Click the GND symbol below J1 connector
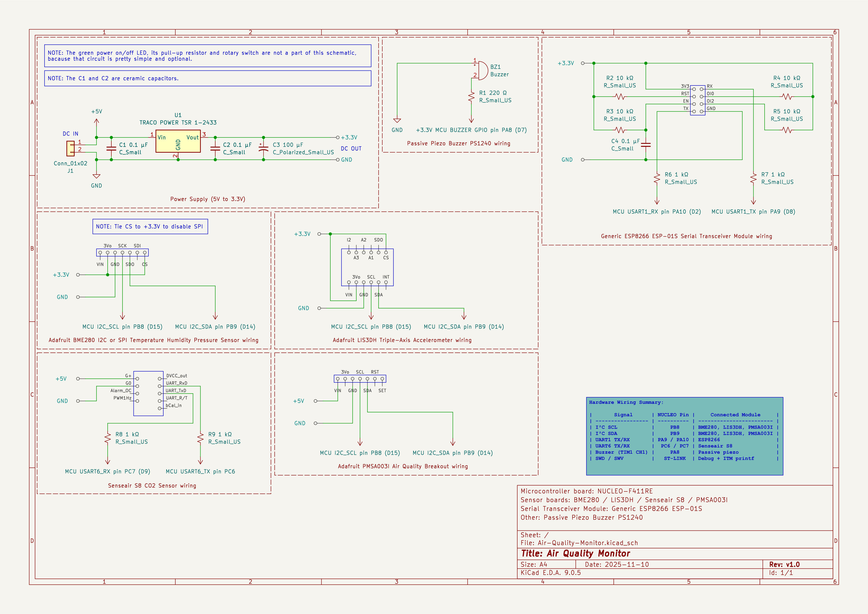The image size is (868, 614). (96, 175)
